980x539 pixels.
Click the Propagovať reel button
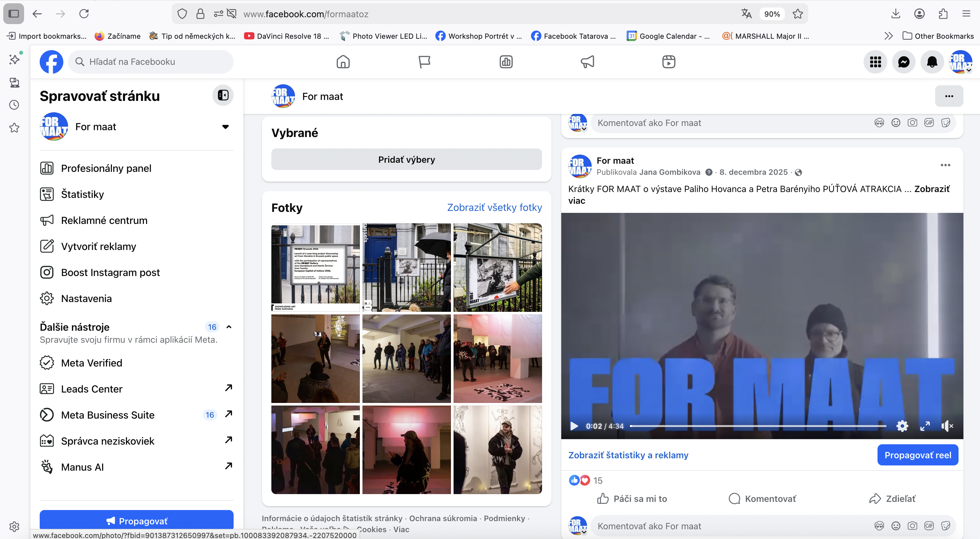[x=917, y=455]
